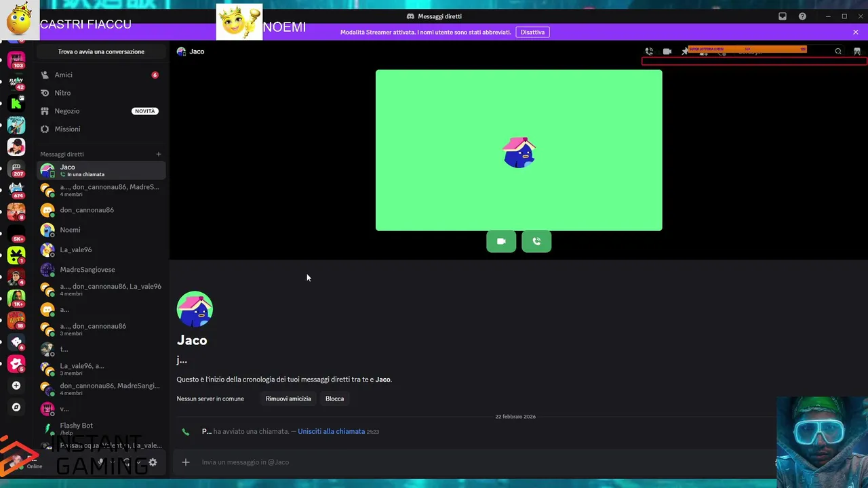Image resolution: width=868 pixels, height=488 pixels.
Task: Click Jaco name in chat header
Action: (197, 52)
